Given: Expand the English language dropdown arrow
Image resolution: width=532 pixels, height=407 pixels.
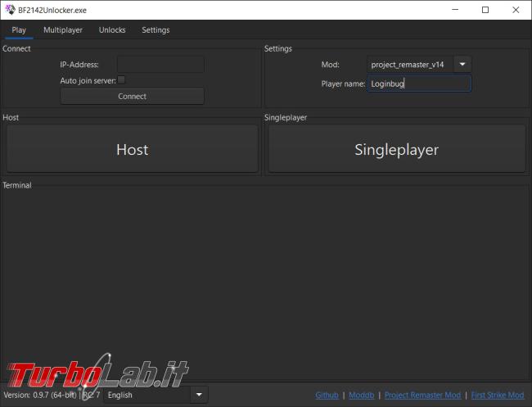Looking at the screenshot, I should point(199,395).
